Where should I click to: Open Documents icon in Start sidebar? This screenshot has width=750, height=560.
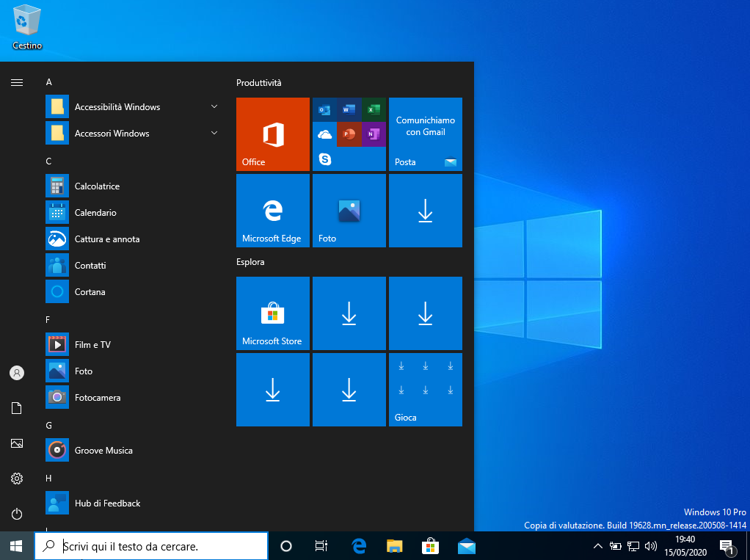tap(17, 408)
